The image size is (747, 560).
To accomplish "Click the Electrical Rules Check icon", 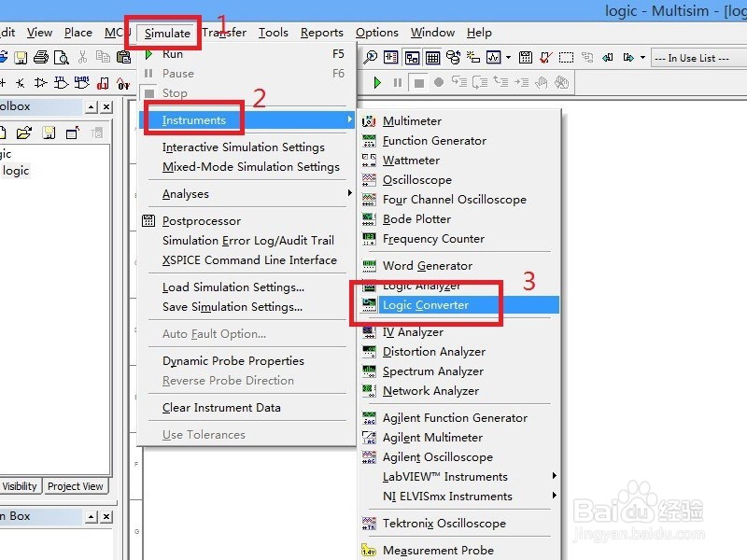I will (546, 58).
